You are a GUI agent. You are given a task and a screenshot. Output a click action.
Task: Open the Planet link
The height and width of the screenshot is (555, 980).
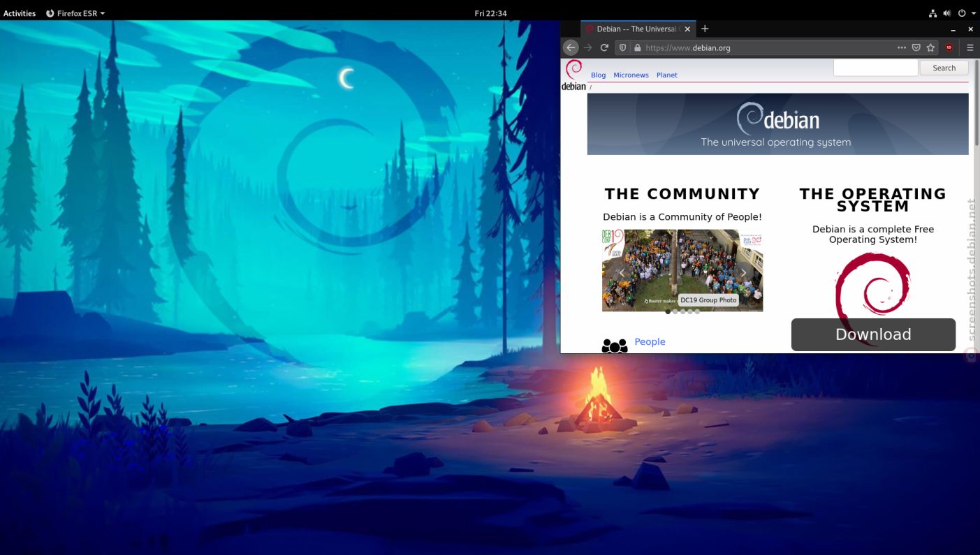(x=666, y=75)
